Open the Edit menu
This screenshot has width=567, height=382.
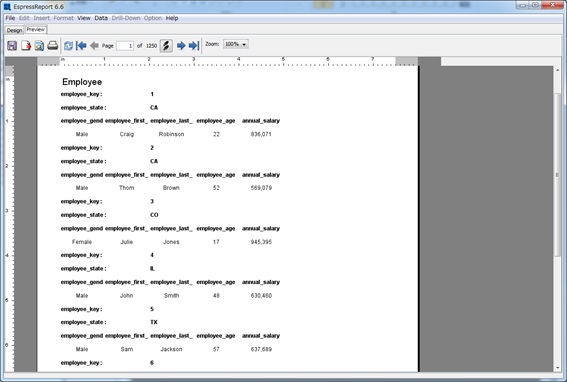coord(24,18)
